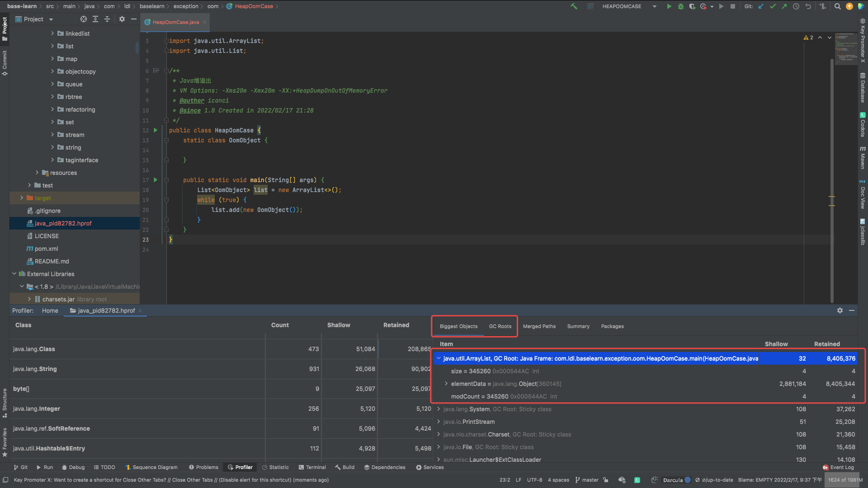Expand the target folder in project tree
This screenshot has height=488, width=868.
pos(22,198)
